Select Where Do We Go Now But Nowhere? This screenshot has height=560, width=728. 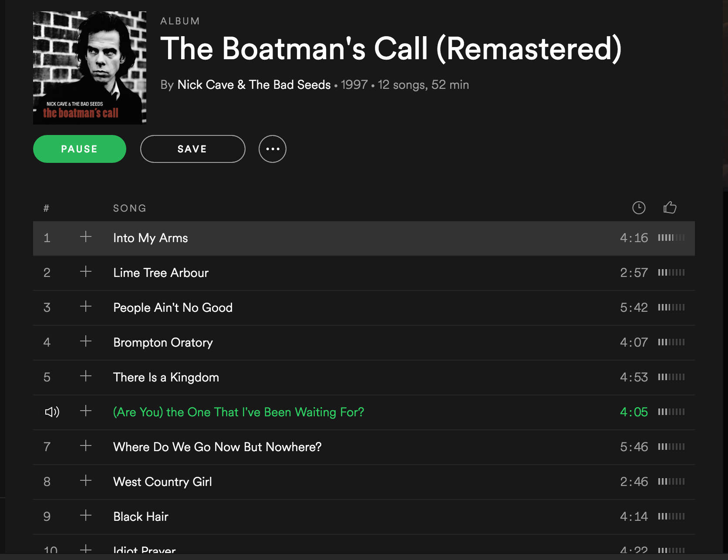[x=217, y=447]
